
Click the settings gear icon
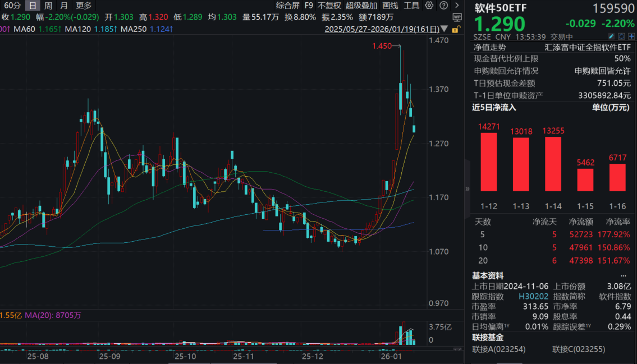[x=429, y=6]
